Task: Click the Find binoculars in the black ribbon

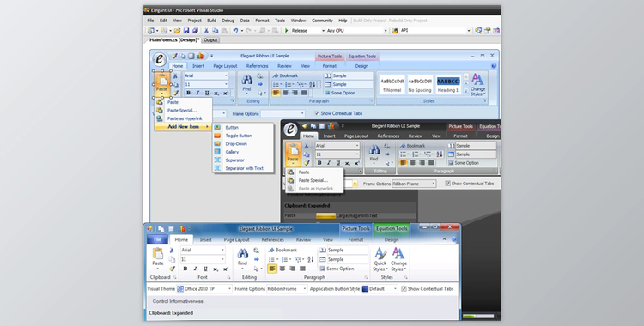Action: click(x=374, y=153)
